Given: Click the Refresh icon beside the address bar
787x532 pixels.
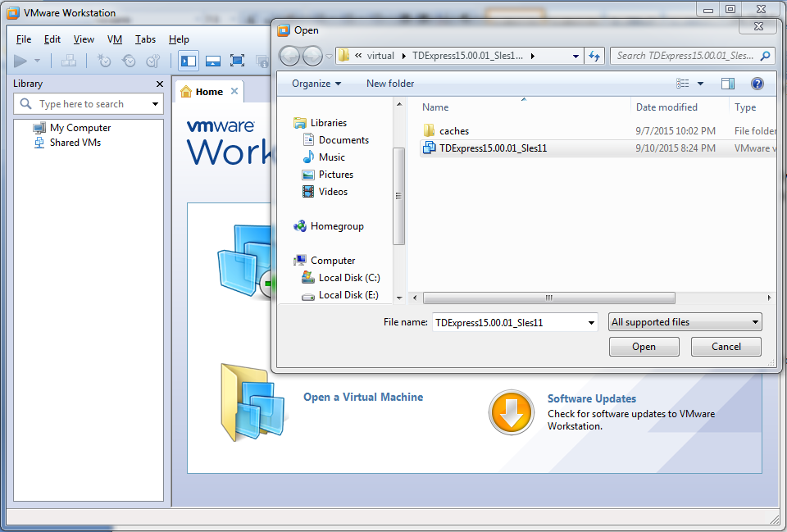Looking at the screenshot, I should click(594, 56).
